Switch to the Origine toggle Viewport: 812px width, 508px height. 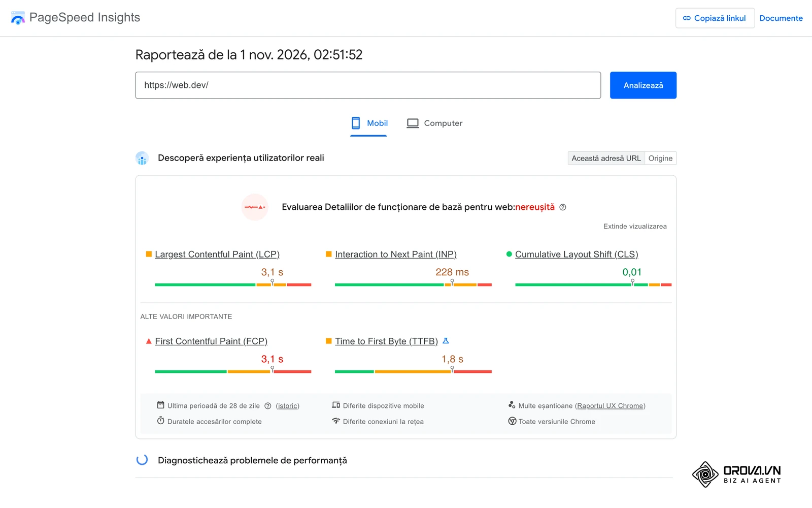tap(660, 158)
